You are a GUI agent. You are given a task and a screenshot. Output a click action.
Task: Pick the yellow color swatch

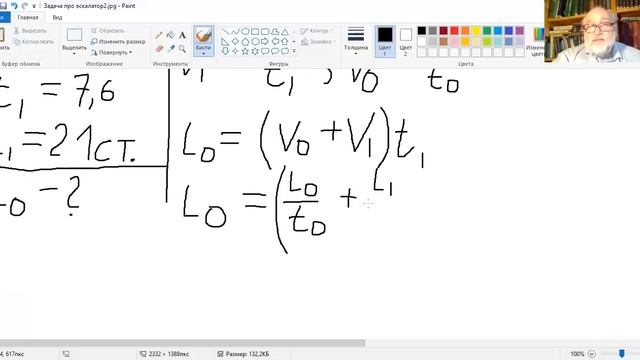(x=476, y=31)
